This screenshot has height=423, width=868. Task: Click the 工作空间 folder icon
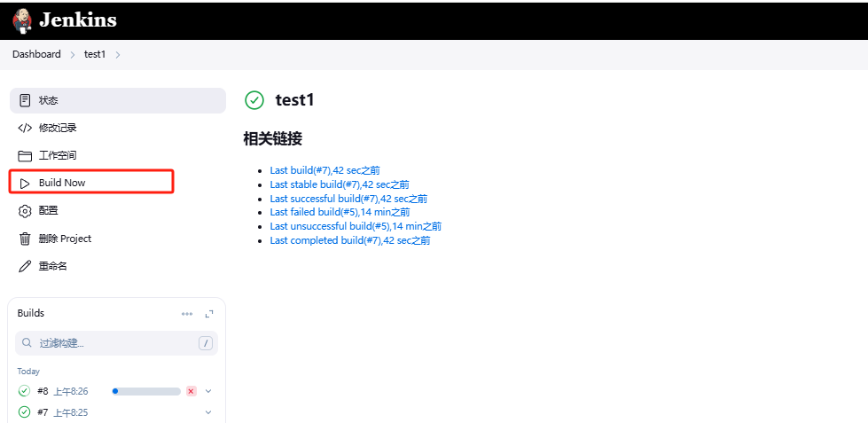[x=25, y=155]
